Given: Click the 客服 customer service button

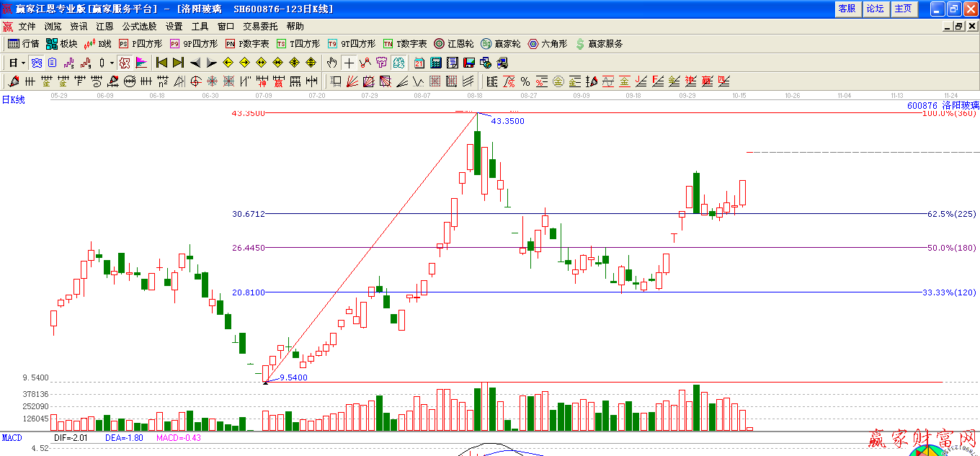Looking at the screenshot, I should 847,9.
